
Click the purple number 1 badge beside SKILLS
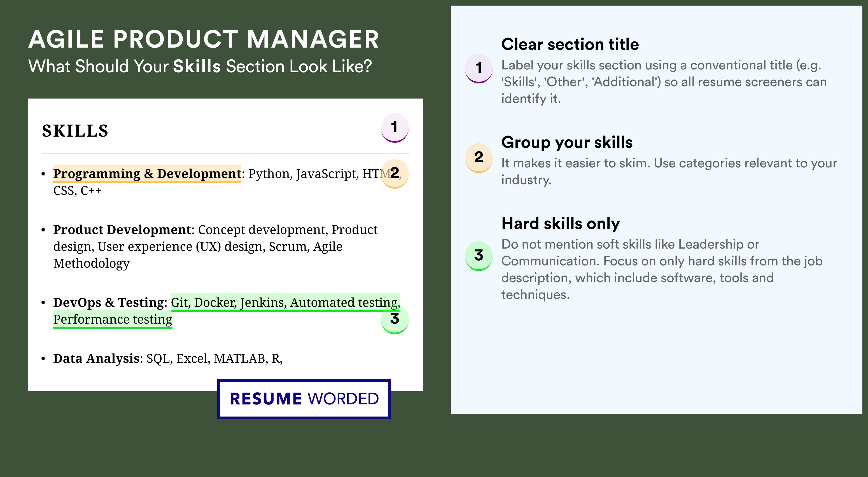pos(395,128)
